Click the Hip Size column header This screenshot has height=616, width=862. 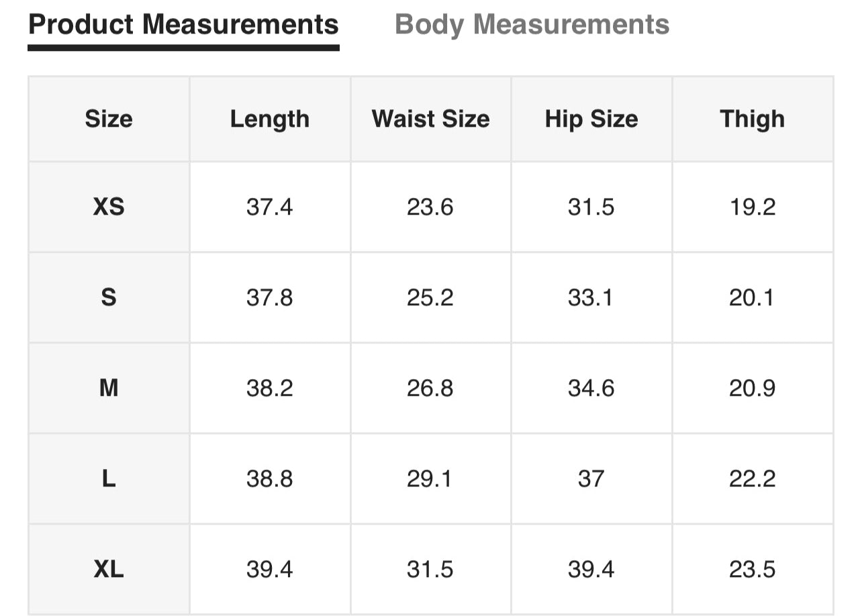coord(591,119)
